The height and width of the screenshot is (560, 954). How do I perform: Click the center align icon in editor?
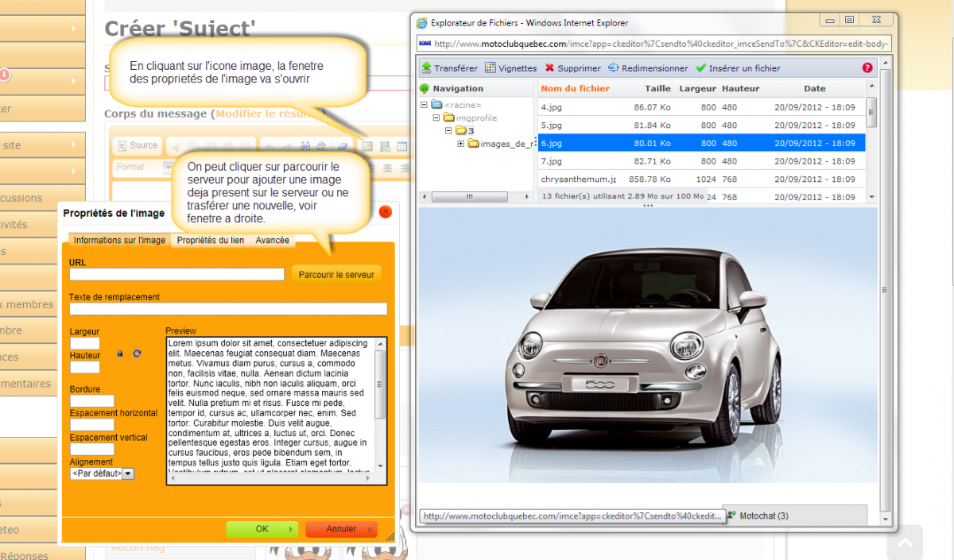(389, 168)
